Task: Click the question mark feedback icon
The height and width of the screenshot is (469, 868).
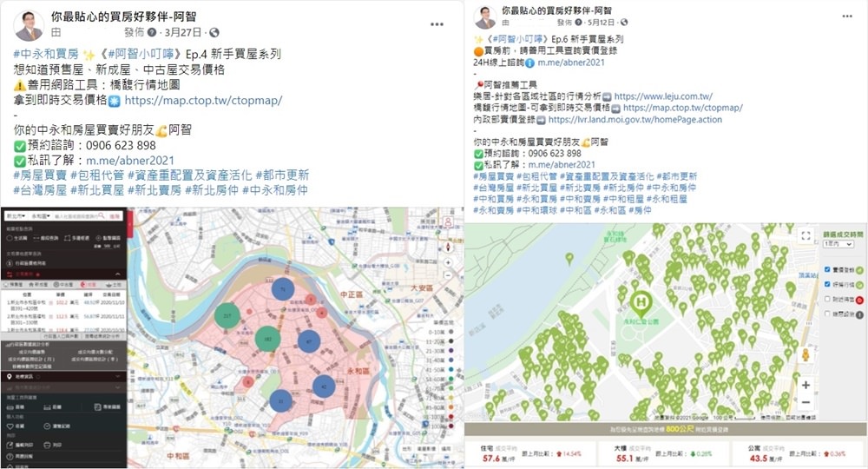Action: tap(10, 456)
